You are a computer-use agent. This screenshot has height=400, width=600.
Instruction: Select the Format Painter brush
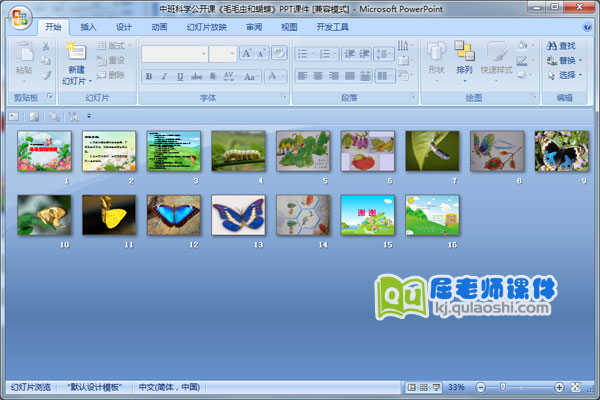click(x=46, y=75)
